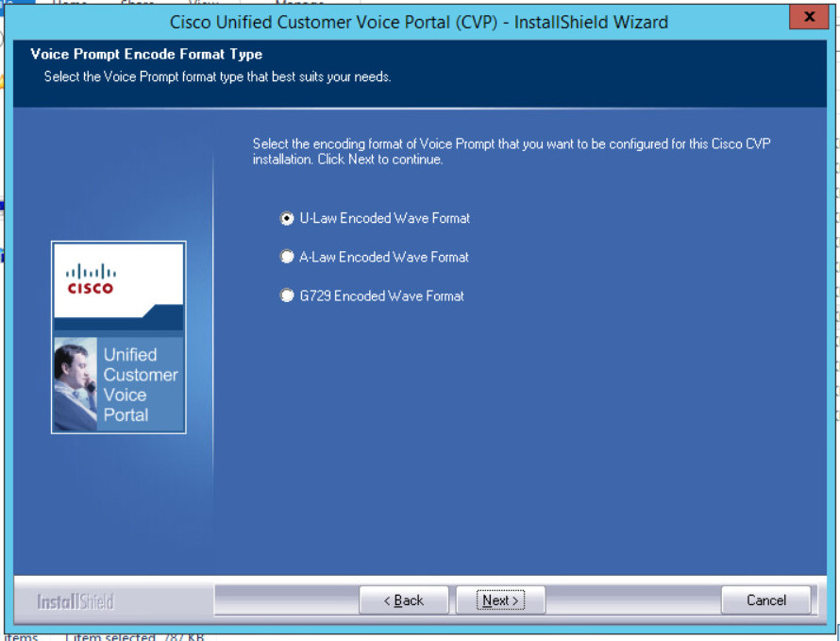
Task: Click the 'Voice Prompt Encode Format Type' heading
Action: click(x=146, y=54)
